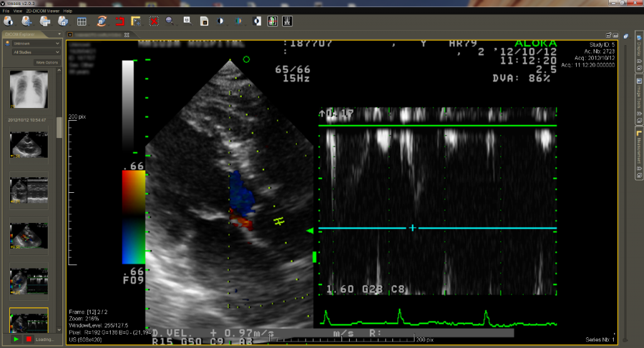Click the 'Study ID: 5' overlay text
This screenshot has width=644, height=348.
[602, 45]
